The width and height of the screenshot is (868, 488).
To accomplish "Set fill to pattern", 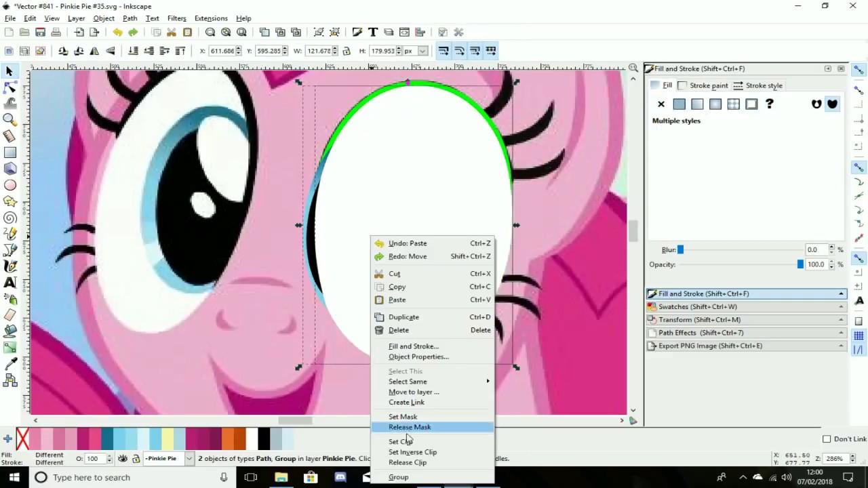I will (733, 104).
